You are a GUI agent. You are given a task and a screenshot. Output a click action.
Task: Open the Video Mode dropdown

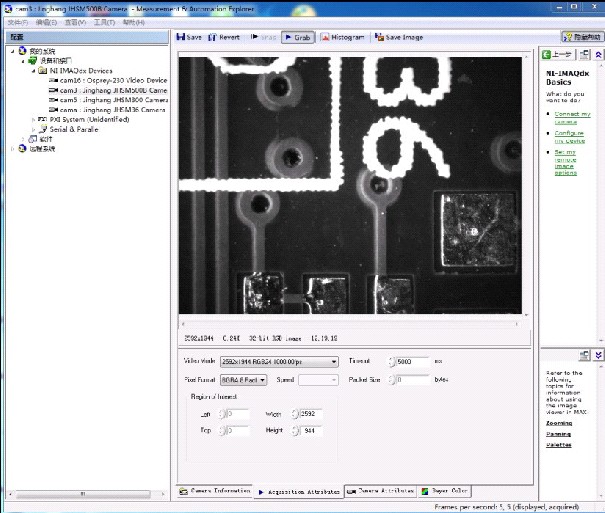point(333,362)
